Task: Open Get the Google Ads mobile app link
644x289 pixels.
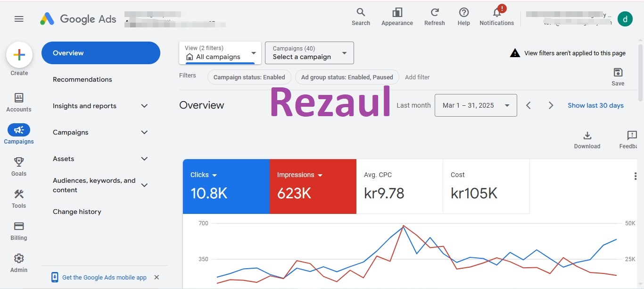Action: coord(104,277)
